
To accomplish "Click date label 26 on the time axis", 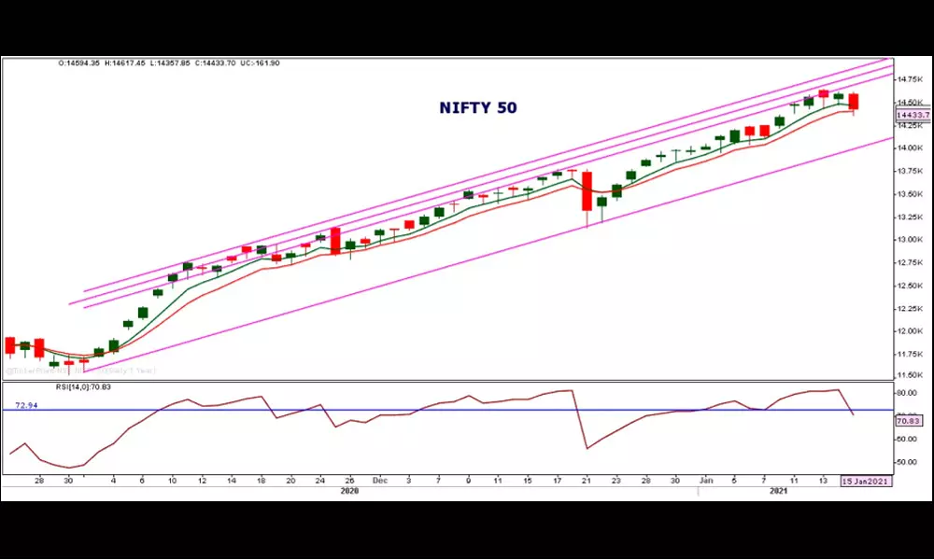I will [x=349, y=481].
